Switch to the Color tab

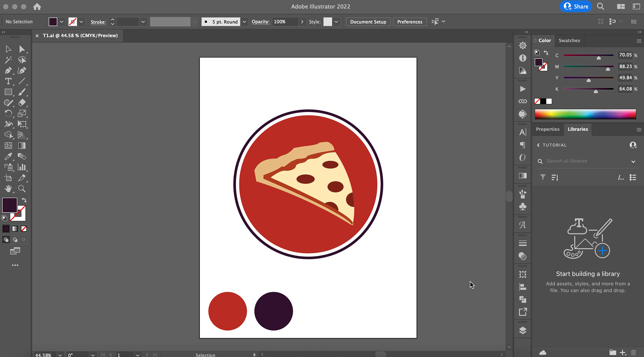(545, 41)
